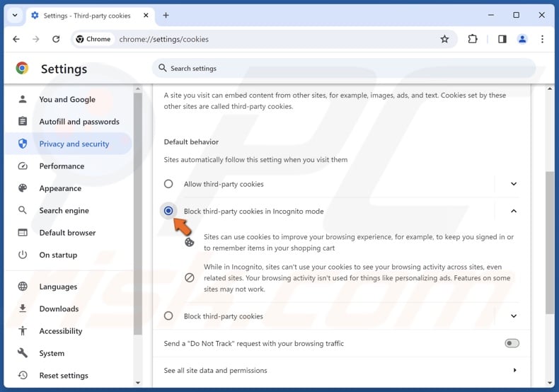The height and width of the screenshot is (392, 559).
Task: Open System section
Action: click(x=68, y=353)
